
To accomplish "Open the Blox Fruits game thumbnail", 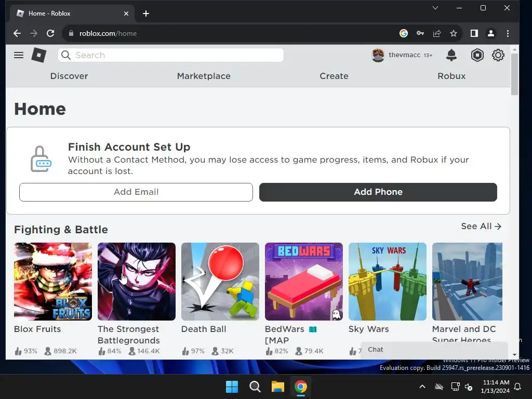I will point(53,281).
